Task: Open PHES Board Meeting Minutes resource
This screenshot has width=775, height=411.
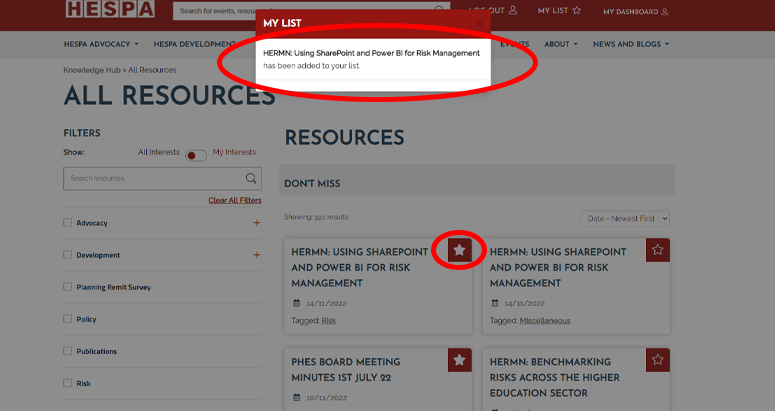Action: coord(345,370)
